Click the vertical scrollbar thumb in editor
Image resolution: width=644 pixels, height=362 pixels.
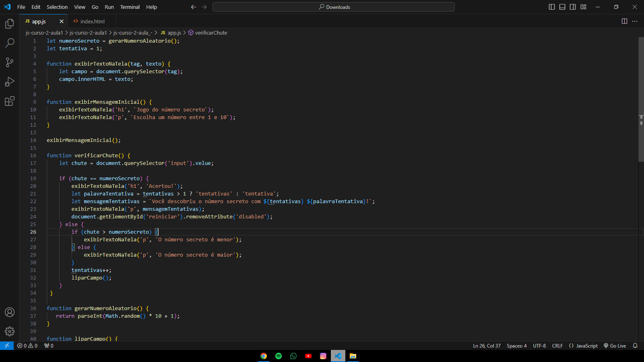pyautogui.click(x=641, y=99)
